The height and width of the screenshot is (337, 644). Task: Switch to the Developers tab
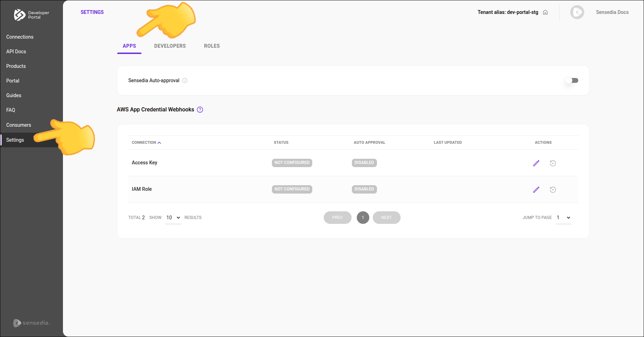click(x=170, y=46)
